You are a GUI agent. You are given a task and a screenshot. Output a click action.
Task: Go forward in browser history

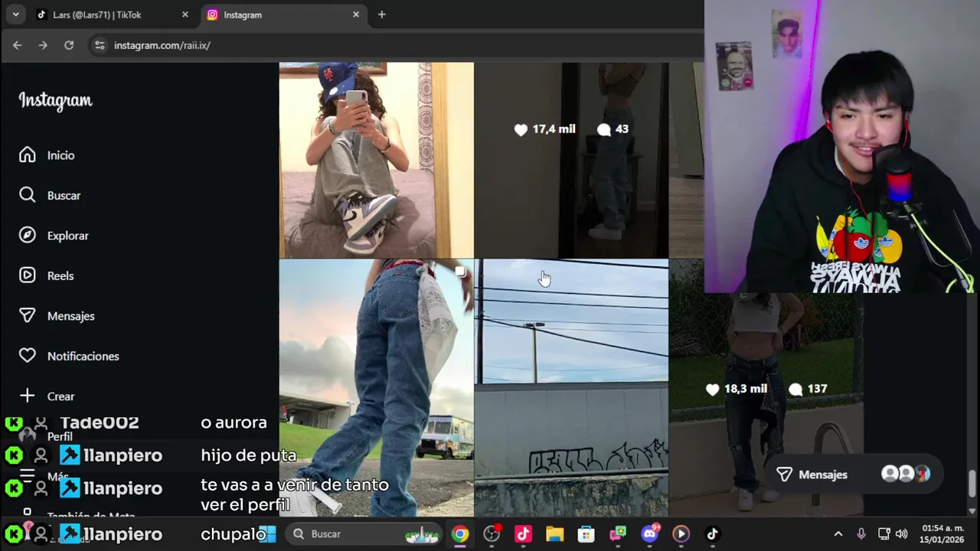click(x=43, y=45)
